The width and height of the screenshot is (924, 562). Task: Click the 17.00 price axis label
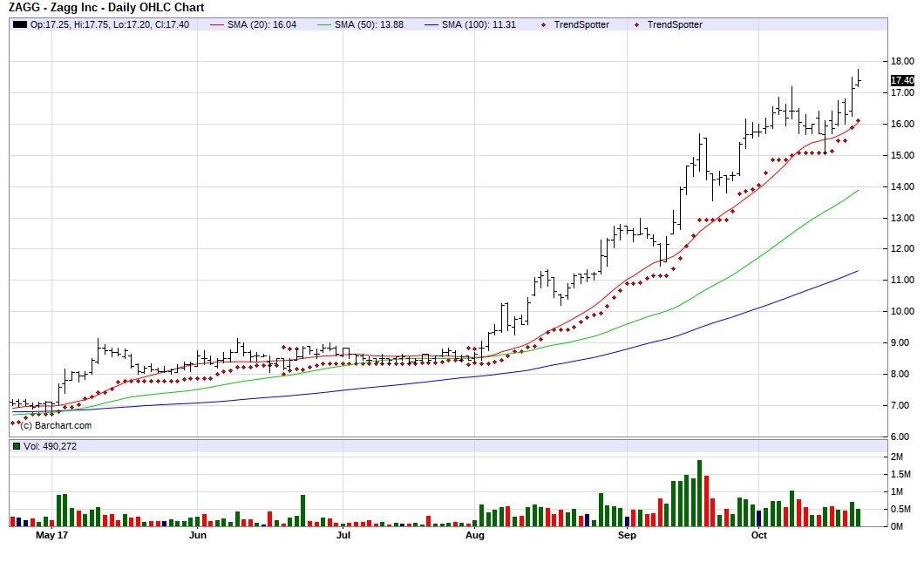pos(902,92)
